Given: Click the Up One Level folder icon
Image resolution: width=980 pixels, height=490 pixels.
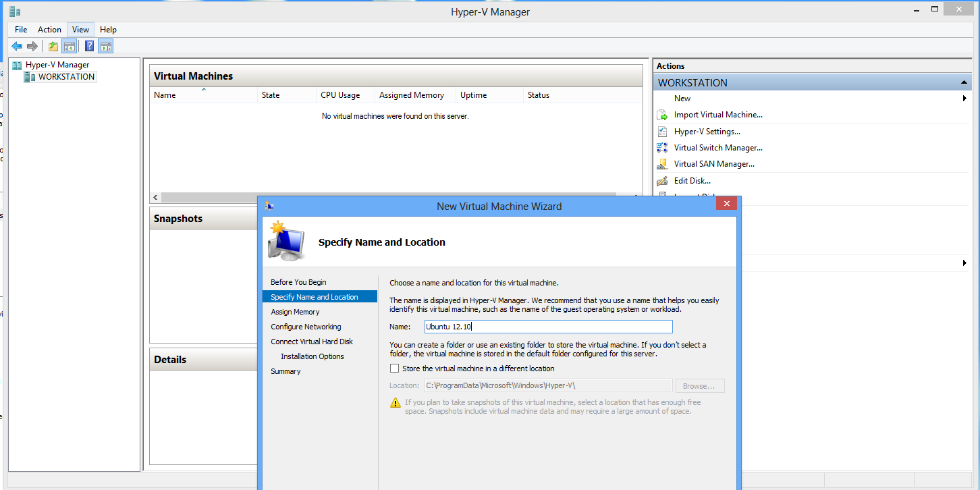Looking at the screenshot, I should tap(53, 46).
